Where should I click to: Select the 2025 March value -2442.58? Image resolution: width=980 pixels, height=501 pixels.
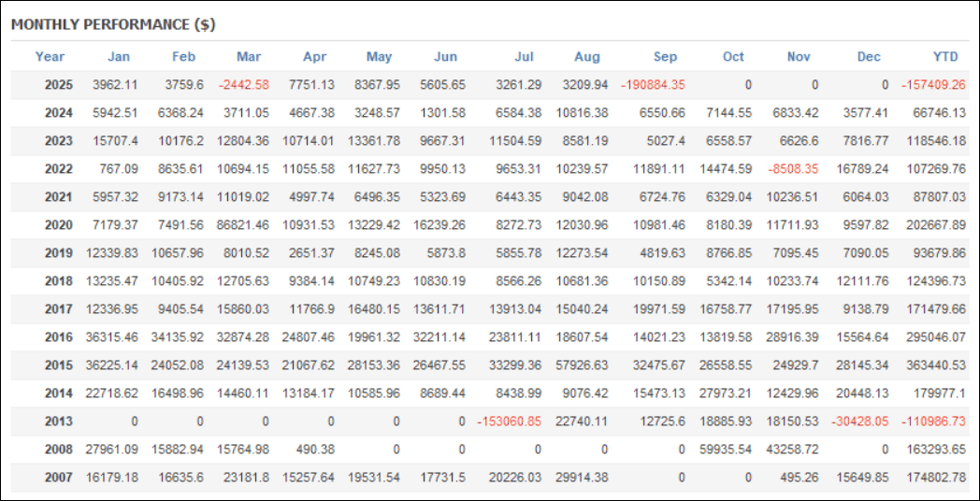pos(243,84)
